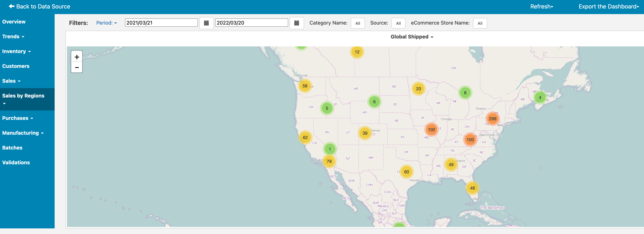Click the zoom in icon on map
644x234 pixels.
(x=77, y=57)
